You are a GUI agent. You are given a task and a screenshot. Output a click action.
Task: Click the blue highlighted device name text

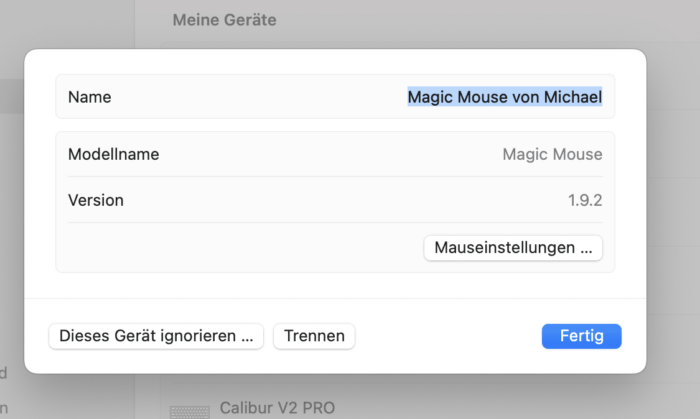pos(505,97)
